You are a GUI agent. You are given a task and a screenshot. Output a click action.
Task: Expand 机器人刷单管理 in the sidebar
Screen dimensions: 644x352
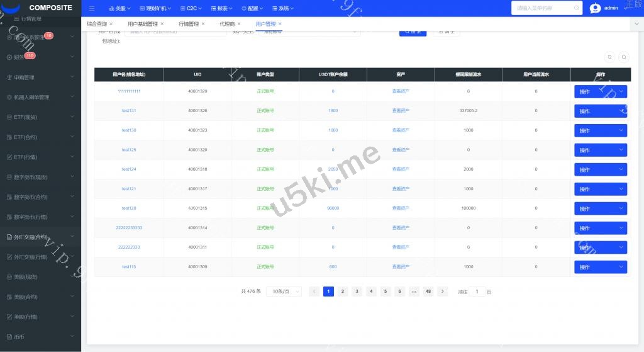click(41, 98)
